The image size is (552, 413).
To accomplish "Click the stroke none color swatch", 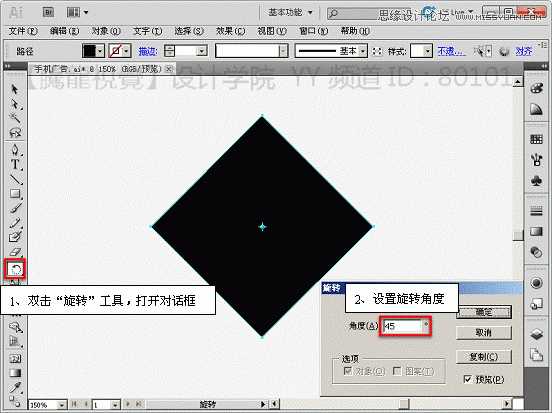I will pyautogui.click(x=115, y=51).
